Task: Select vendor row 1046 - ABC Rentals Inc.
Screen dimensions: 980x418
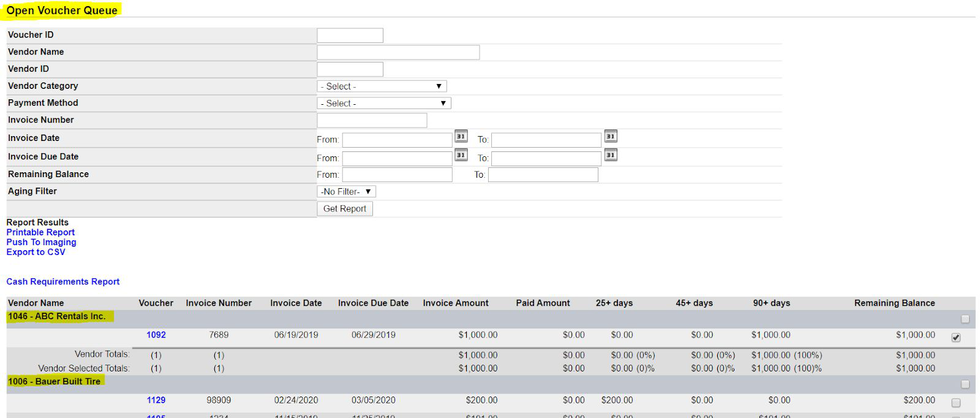Action: [57, 316]
